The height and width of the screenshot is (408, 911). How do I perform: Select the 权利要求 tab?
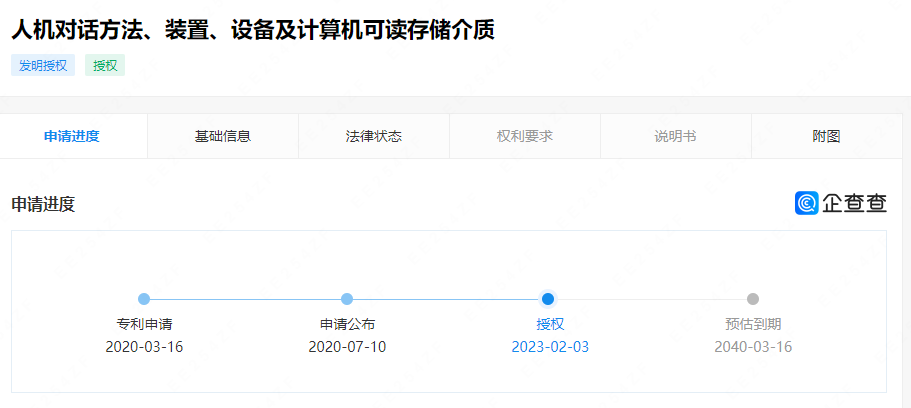(525, 136)
